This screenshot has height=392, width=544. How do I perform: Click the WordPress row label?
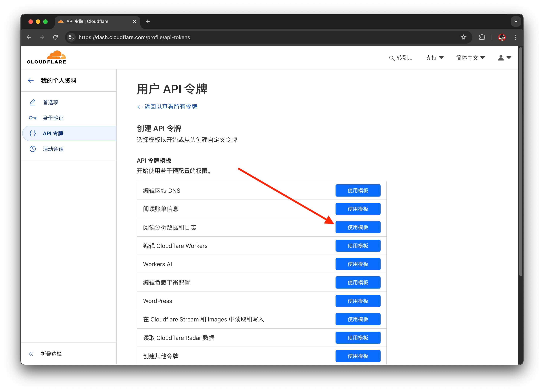tap(157, 301)
